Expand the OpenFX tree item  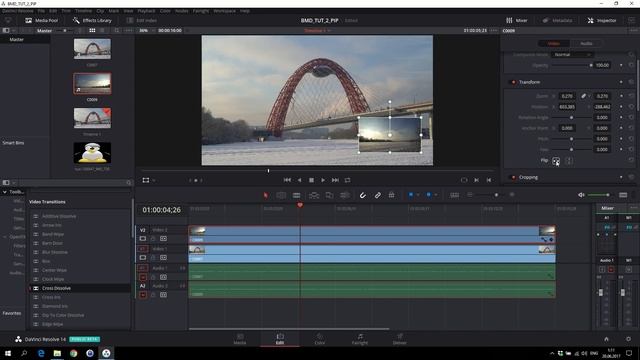click(4, 237)
